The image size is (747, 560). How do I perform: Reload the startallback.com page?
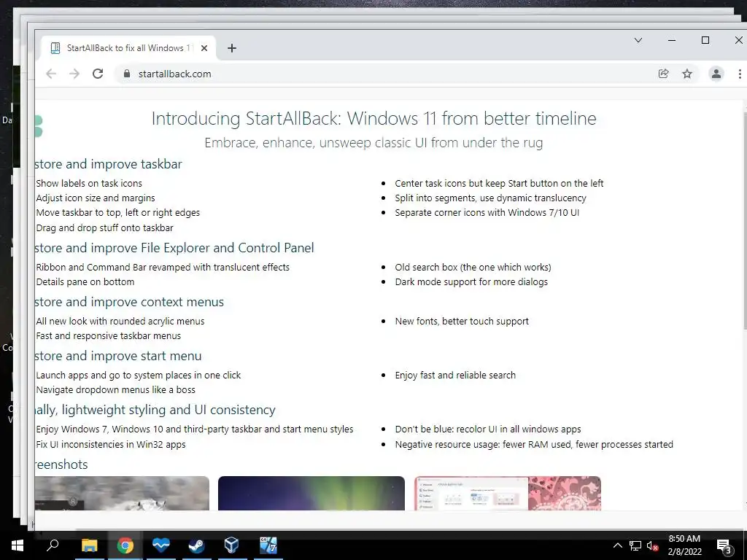pos(98,74)
